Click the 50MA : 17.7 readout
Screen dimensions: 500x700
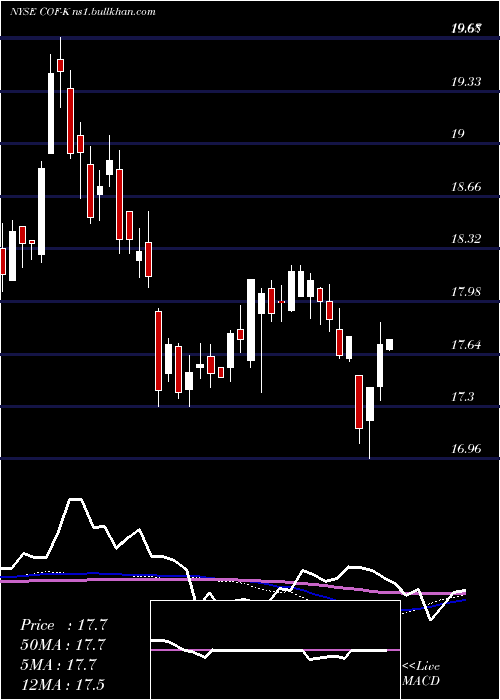(64, 645)
